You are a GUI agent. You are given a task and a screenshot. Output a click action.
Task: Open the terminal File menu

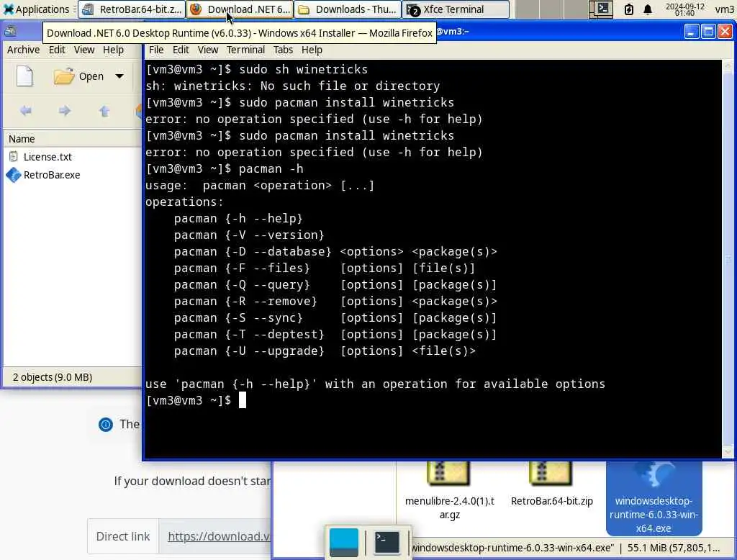click(x=156, y=50)
